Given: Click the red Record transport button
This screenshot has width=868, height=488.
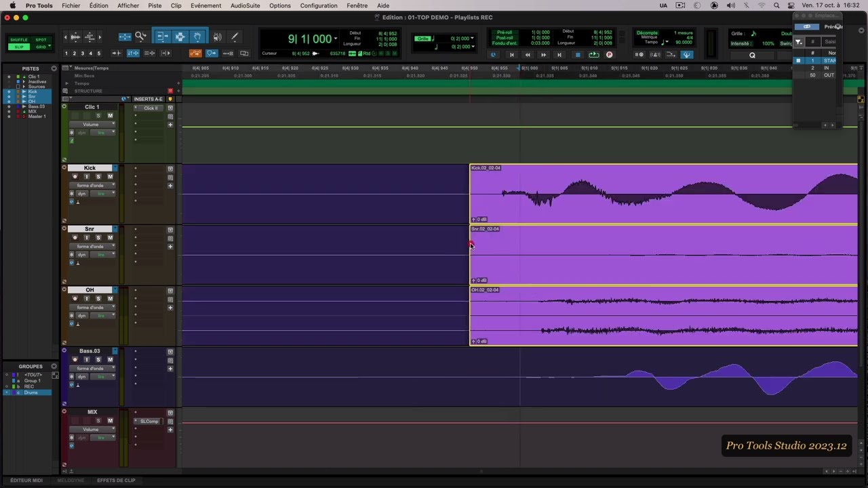Looking at the screenshot, I should click(609, 55).
